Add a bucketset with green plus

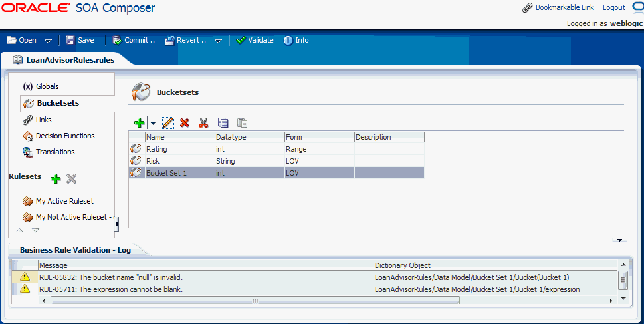139,122
